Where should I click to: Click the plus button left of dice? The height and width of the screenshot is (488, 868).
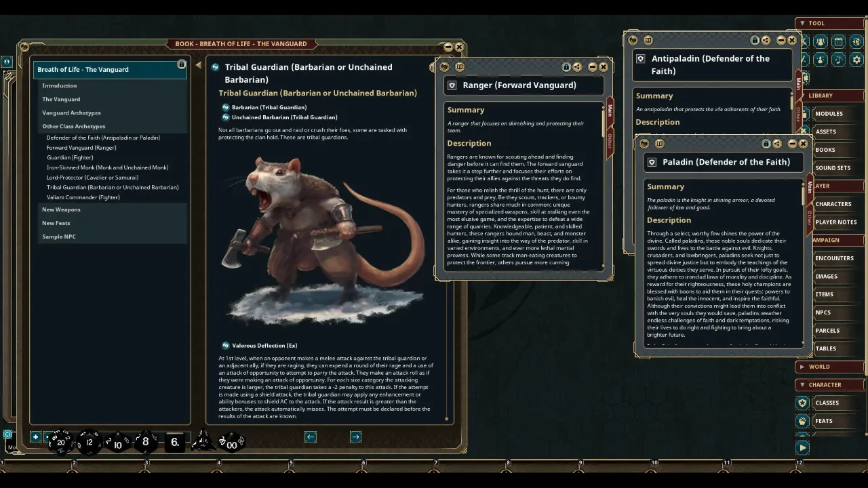[x=35, y=437]
